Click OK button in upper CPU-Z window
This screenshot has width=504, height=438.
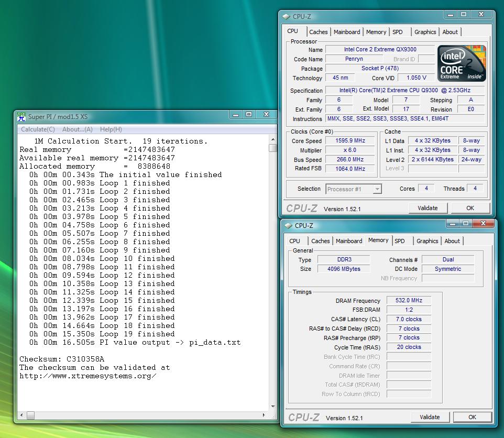click(470, 208)
